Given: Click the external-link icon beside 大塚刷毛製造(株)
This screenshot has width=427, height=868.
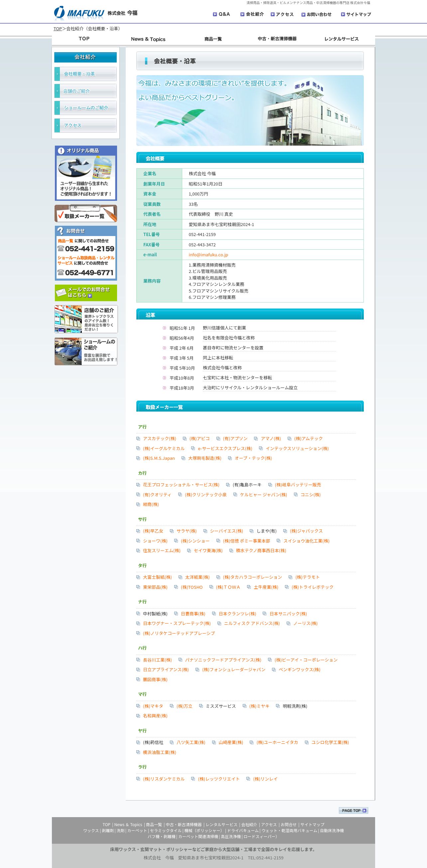Looking at the screenshot, I should tap(183, 458).
